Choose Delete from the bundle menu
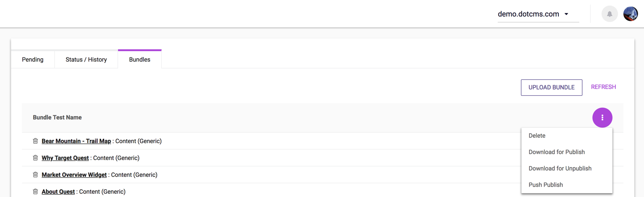Image resolution: width=644 pixels, height=197 pixels. tap(537, 135)
